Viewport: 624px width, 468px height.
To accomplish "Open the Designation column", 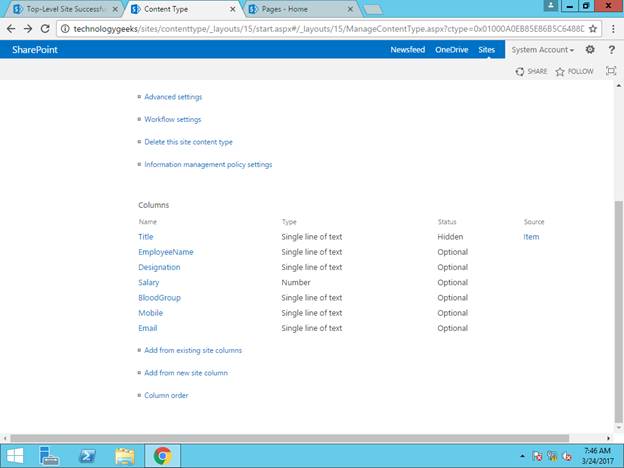I will point(159,267).
